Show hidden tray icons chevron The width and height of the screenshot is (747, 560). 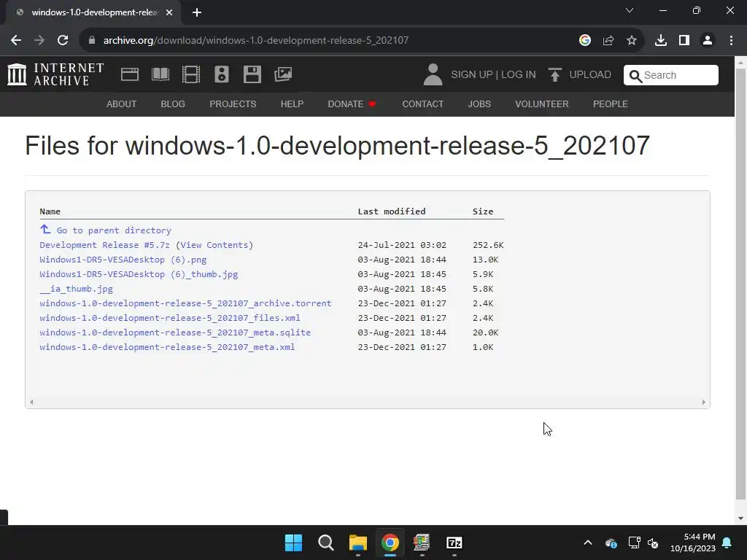pyautogui.click(x=588, y=542)
